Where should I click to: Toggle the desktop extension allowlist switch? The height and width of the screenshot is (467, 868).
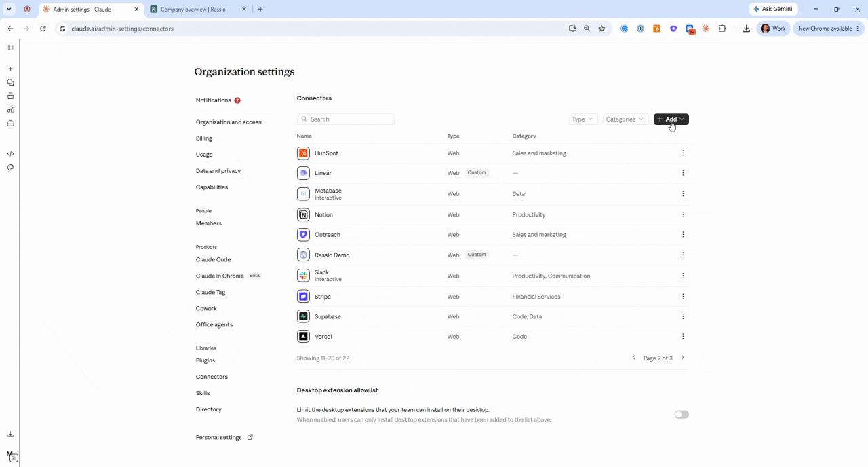[x=682, y=415]
